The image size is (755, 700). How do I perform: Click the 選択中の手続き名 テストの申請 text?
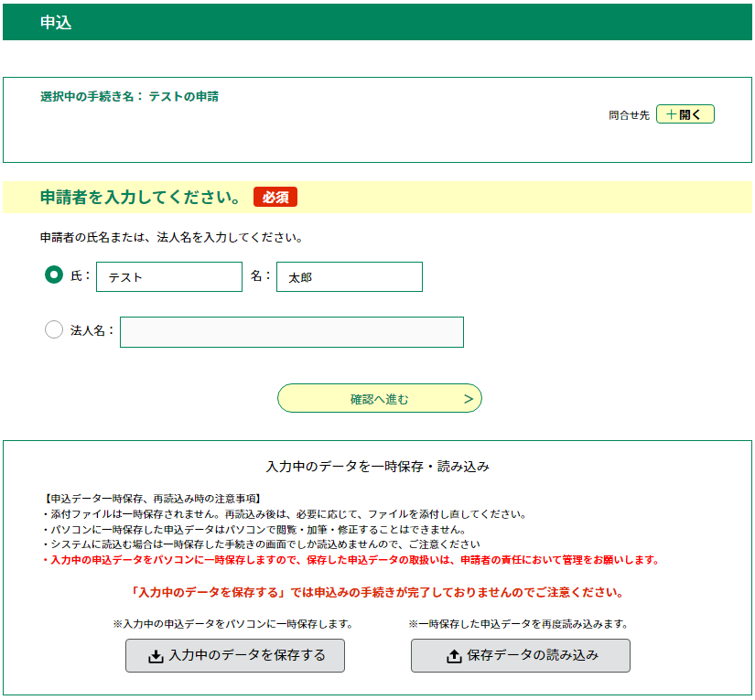tap(129, 96)
